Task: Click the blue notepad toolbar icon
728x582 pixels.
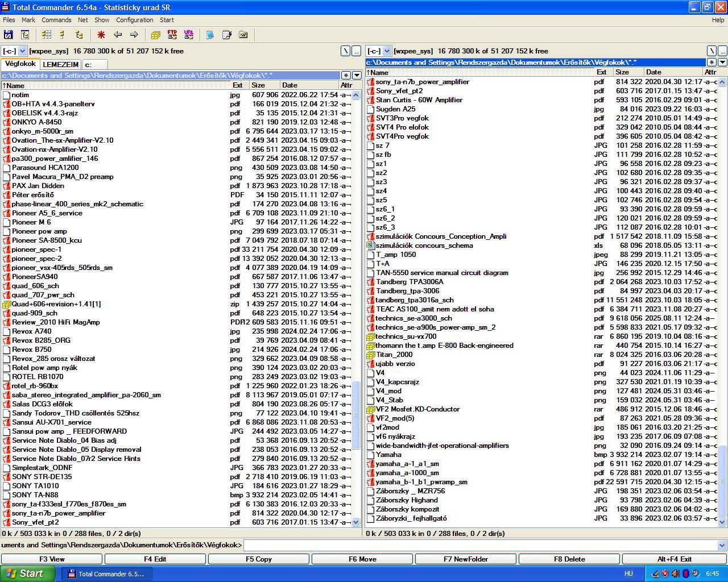Action: coord(210,35)
